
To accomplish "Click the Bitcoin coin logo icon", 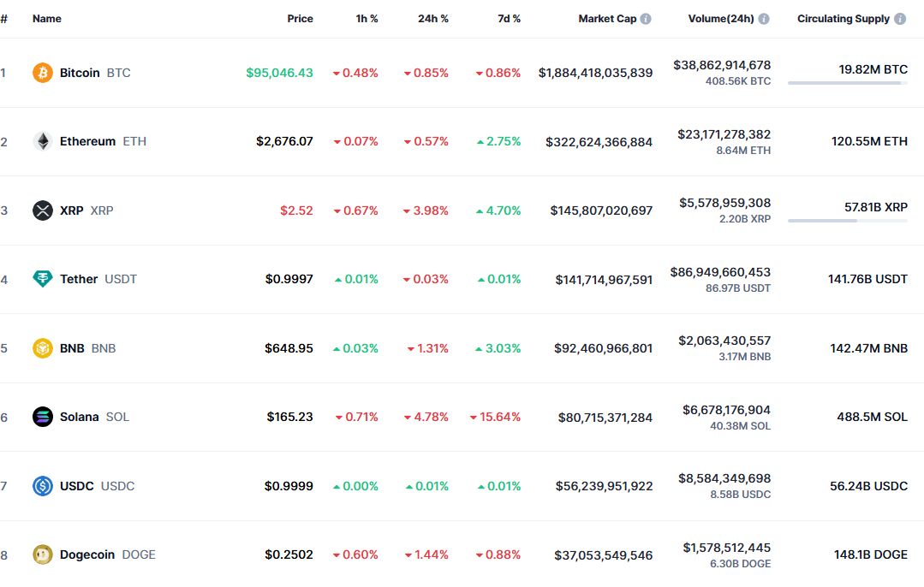I will coord(43,73).
